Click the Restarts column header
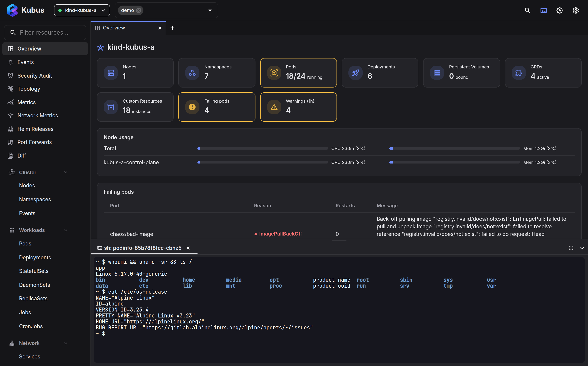 (x=345, y=205)
